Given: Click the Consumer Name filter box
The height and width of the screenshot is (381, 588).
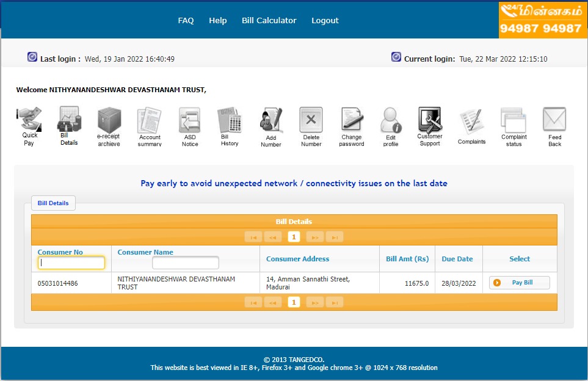Looking at the screenshot, I should pyautogui.click(x=185, y=263).
